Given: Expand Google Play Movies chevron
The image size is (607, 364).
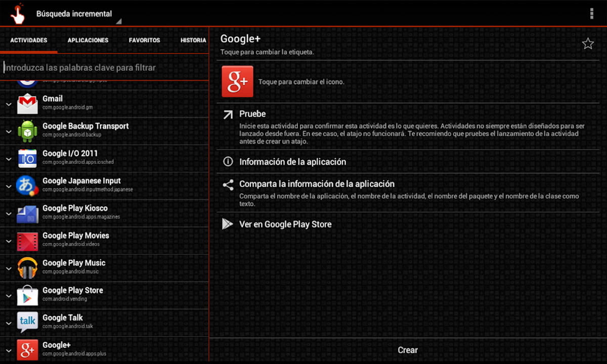Looking at the screenshot, I should click(8, 241).
